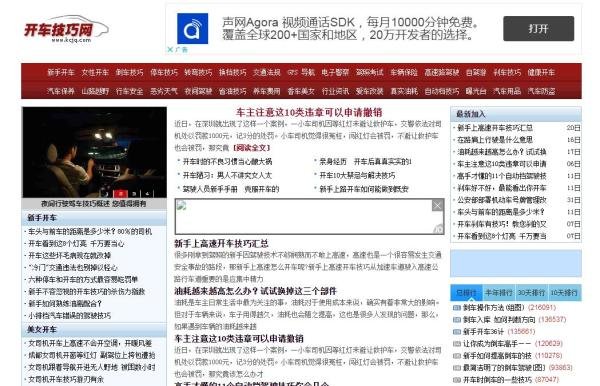Open the featured headline 车主注意这10类违章可以申请撤销 in red

309,112
